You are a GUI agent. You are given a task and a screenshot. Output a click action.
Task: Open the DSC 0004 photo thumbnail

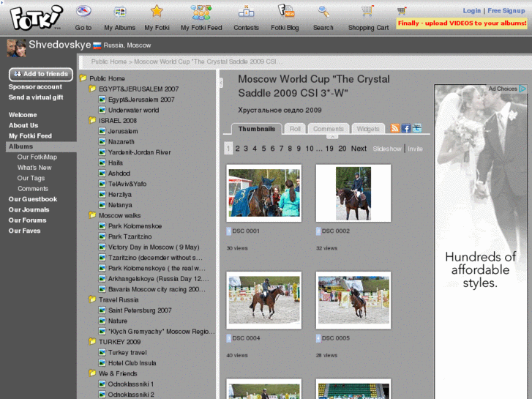point(264,300)
